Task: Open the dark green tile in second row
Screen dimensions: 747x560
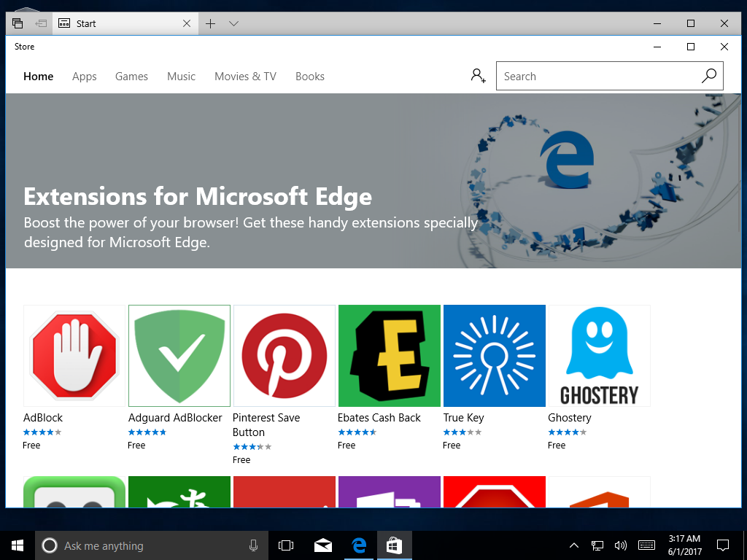Action: pos(179,492)
